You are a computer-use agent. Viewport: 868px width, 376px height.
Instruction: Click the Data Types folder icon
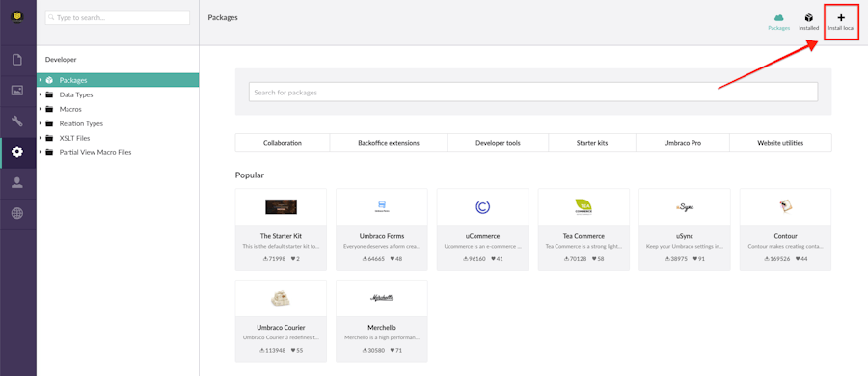pyautogui.click(x=49, y=94)
